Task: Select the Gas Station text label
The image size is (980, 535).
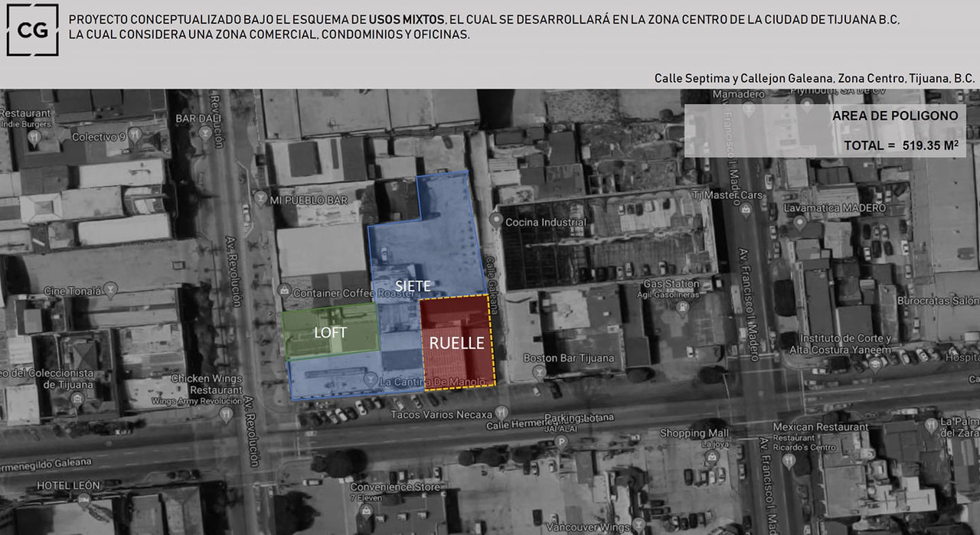Action: point(671,284)
